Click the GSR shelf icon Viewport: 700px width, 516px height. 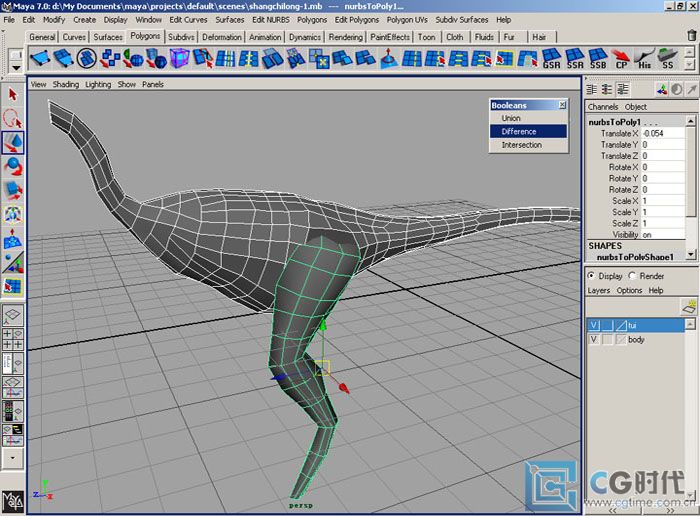[551, 59]
